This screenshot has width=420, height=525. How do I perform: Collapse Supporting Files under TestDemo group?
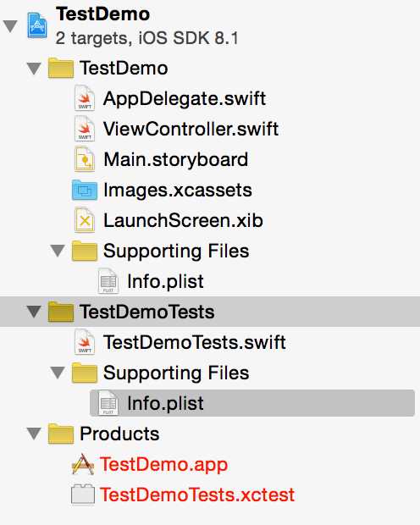58,251
